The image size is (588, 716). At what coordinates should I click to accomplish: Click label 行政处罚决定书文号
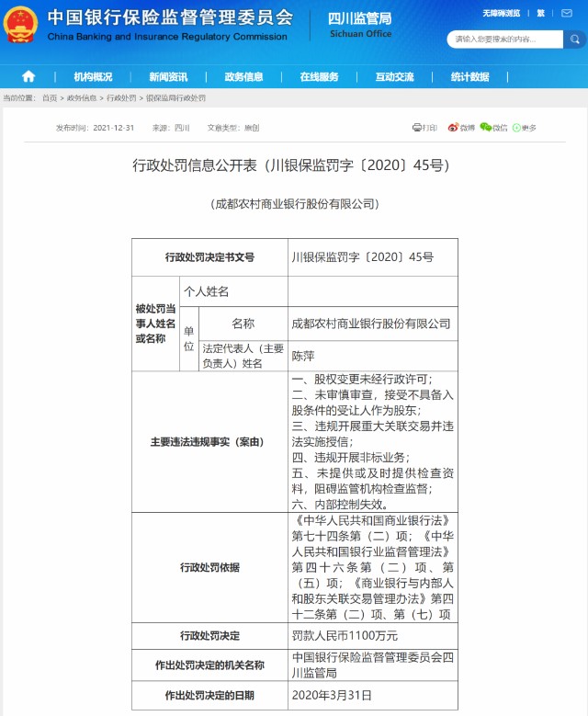209,257
